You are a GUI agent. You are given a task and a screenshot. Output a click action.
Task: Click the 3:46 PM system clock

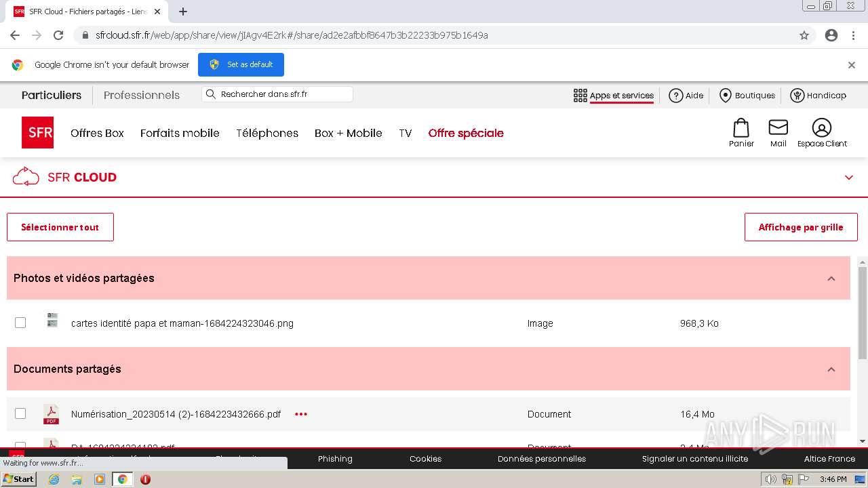tap(833, 479)
